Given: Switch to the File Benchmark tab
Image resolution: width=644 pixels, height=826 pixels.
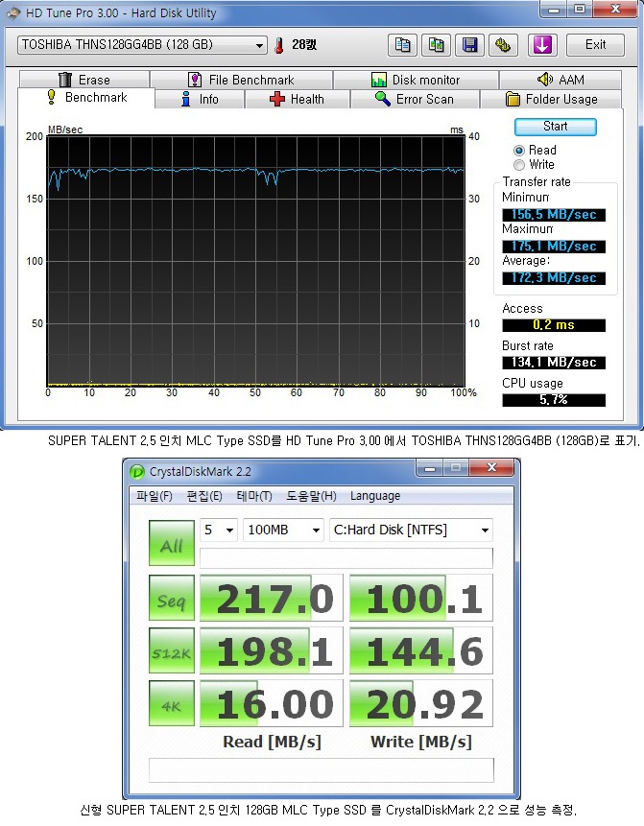Looking at the screenshot, I should pyautogui.click(x=241, y=80).
